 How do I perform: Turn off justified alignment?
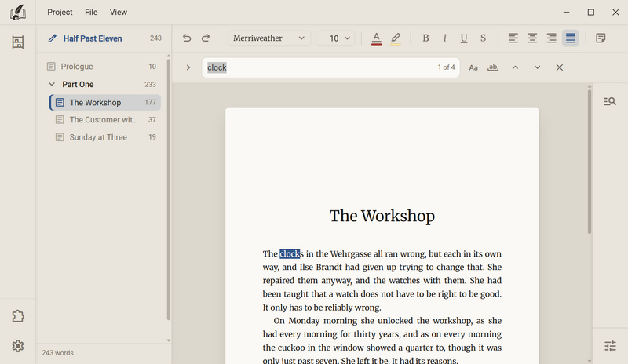tap(571, 38)
